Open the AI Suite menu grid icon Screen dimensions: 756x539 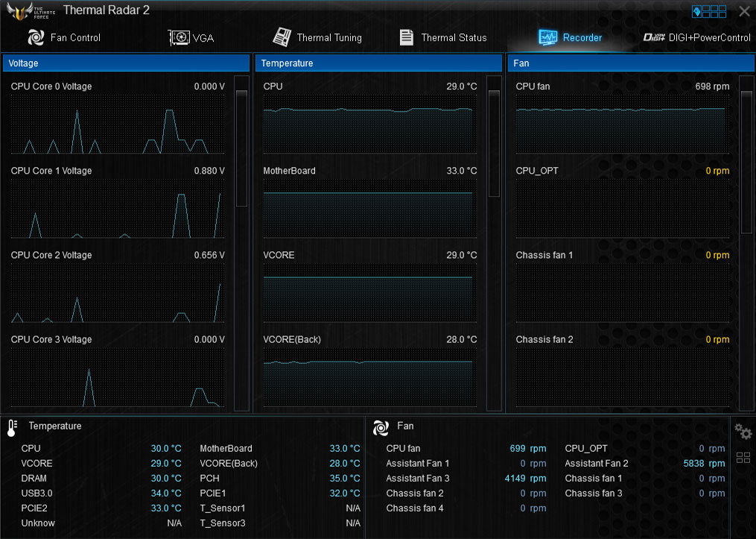pos(709,11)
